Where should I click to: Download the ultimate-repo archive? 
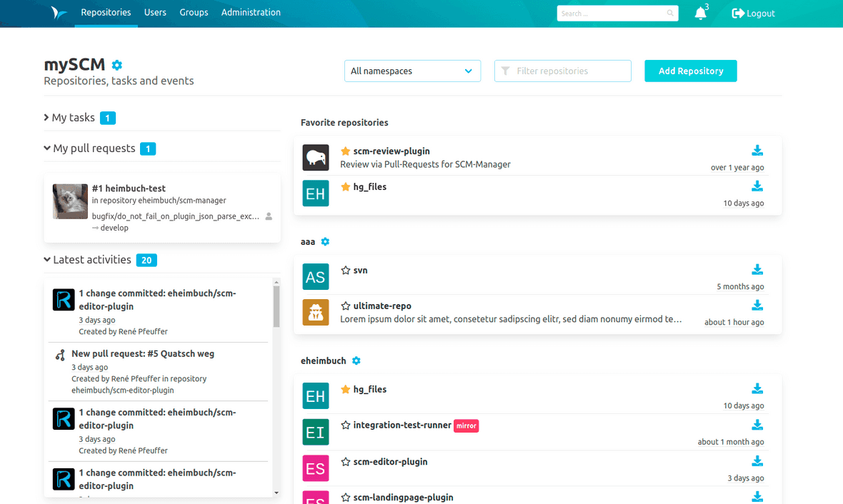click(757, 305)
